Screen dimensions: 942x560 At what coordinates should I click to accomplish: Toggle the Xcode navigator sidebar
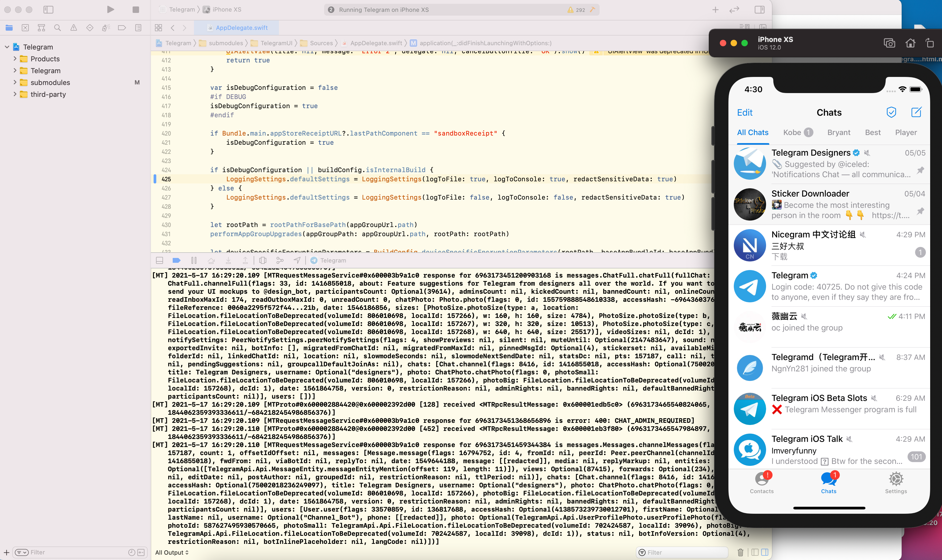pyautogui.click(x=48, y=9)
